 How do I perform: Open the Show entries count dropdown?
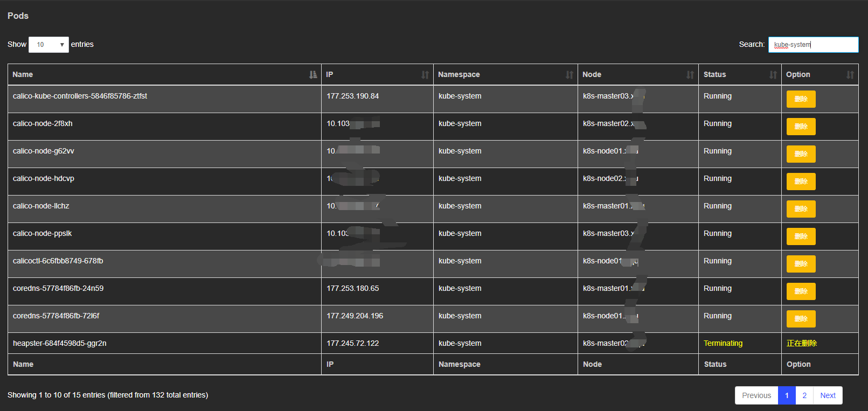tap(48, 45)
